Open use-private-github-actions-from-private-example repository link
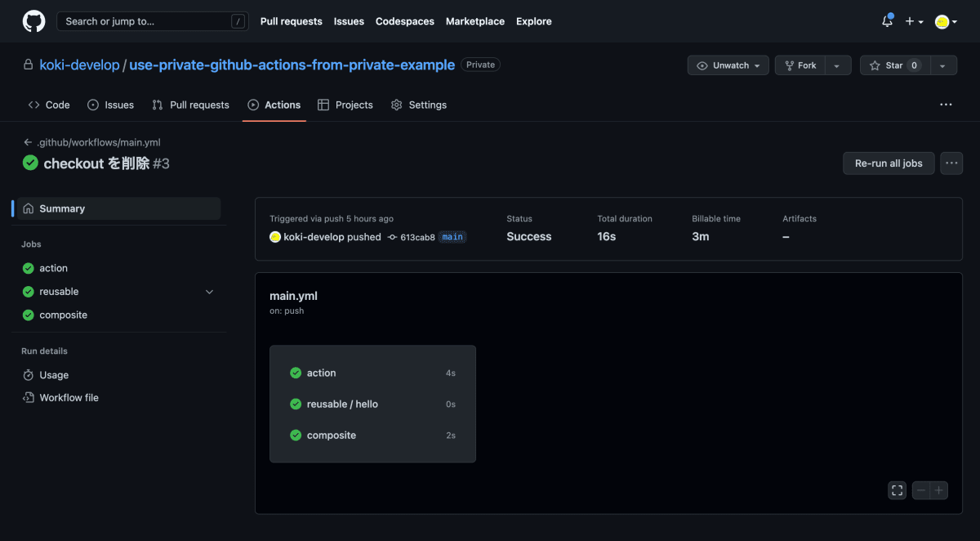This screenshot has width=980, height=541. pyautogui.click(x=292, y=65)
